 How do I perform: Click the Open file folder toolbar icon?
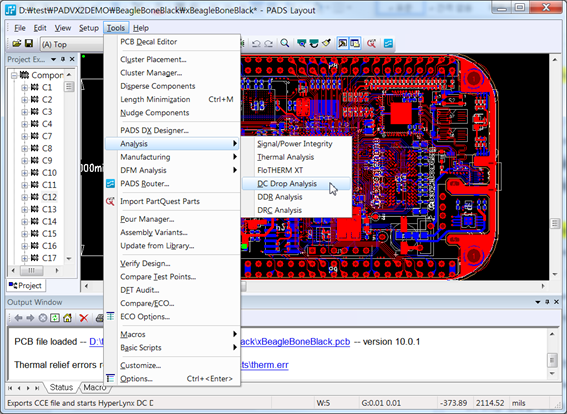coord(16,44)
